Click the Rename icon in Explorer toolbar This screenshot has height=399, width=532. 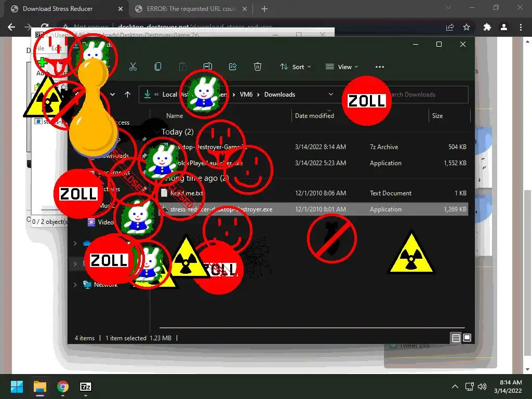coord(208,67)
